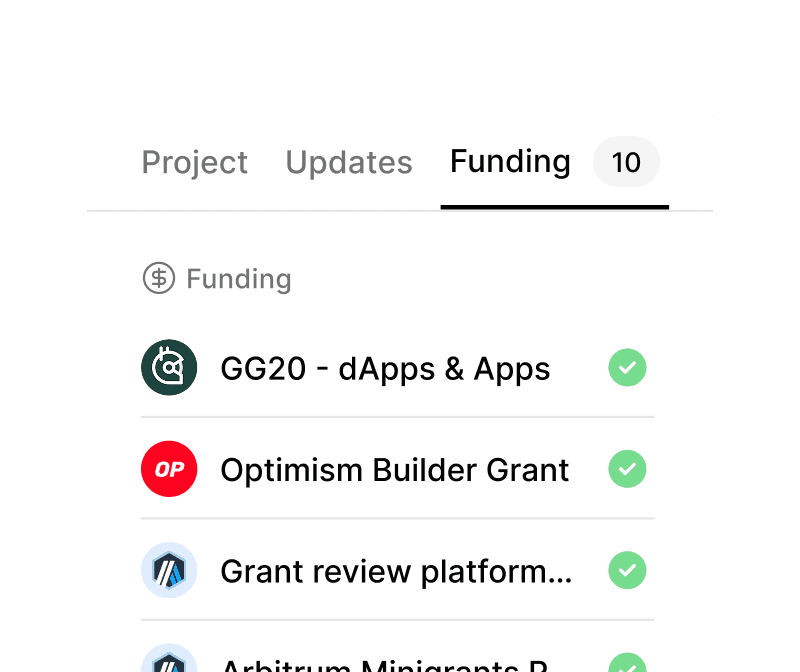The image size is (800, 672).
Task: Click the green checkmark on GG20 row
Action: click(x=627, y=368)
